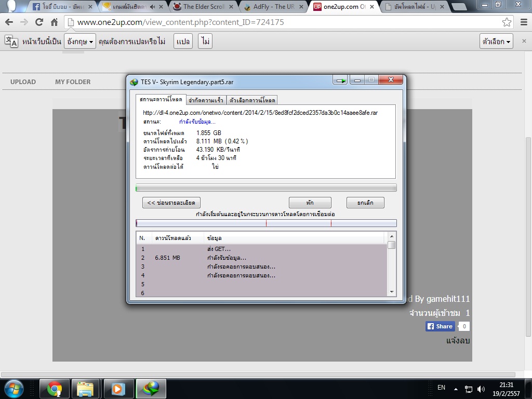Click the ข้อมูล column header

click(295, 238)
